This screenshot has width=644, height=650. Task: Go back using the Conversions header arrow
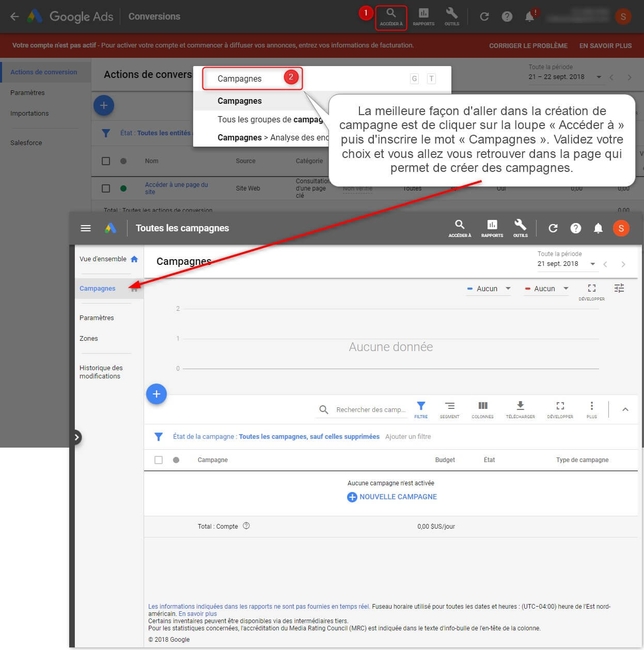(x=14, y=17)
